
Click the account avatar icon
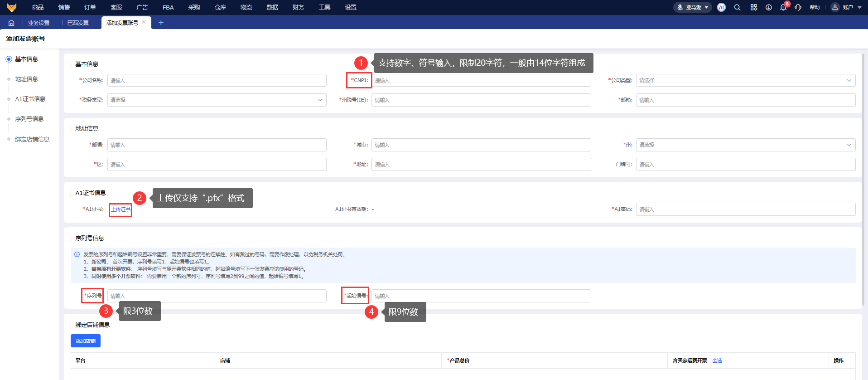click(x=835, y=7)
